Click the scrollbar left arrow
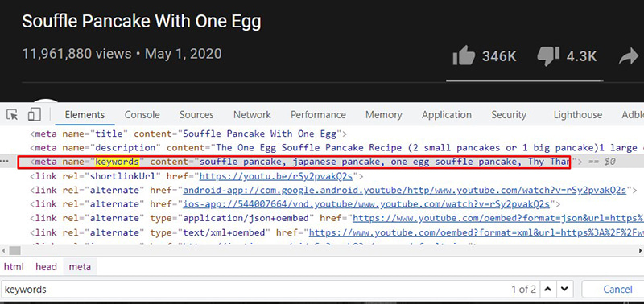Screen dimensions: 644x304 click(x=4, y=250)
